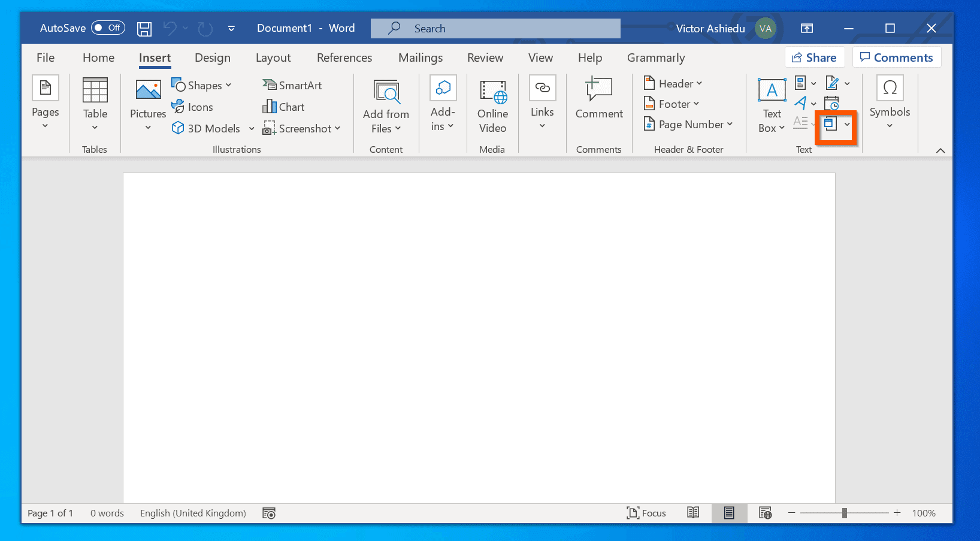Insert a SmartArt graphic
Viewport: 980px width, 541px height.
292,85
